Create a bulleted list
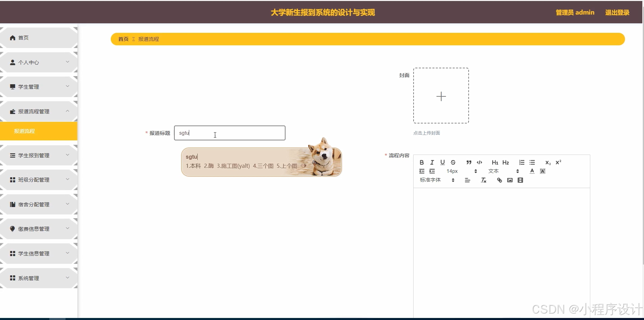 pos(532,162)
